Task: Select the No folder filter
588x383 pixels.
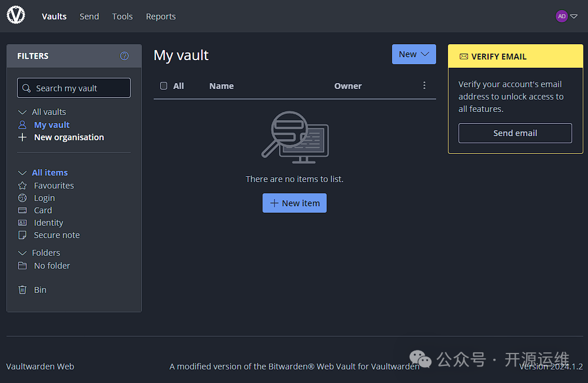Action: [x=51, y=265]
